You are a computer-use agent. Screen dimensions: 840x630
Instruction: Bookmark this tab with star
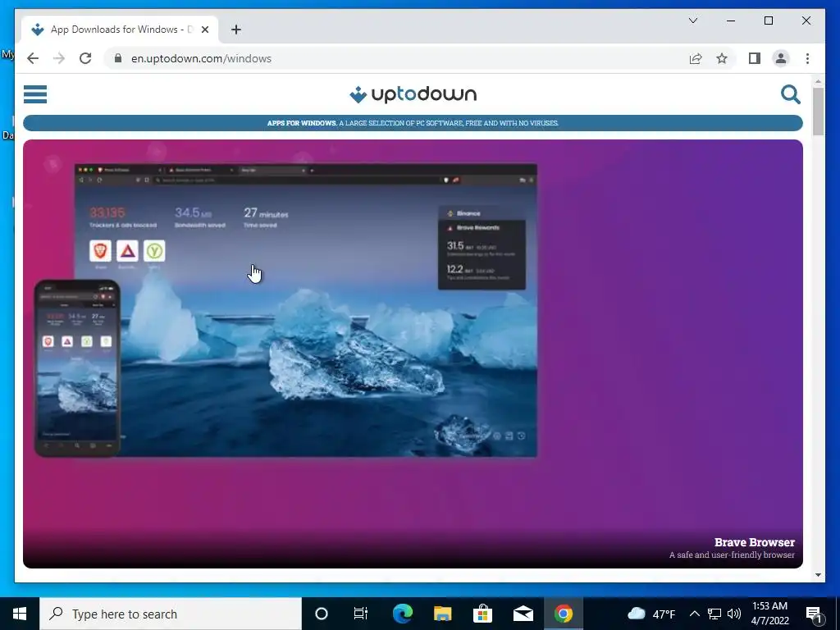[722, 58]
